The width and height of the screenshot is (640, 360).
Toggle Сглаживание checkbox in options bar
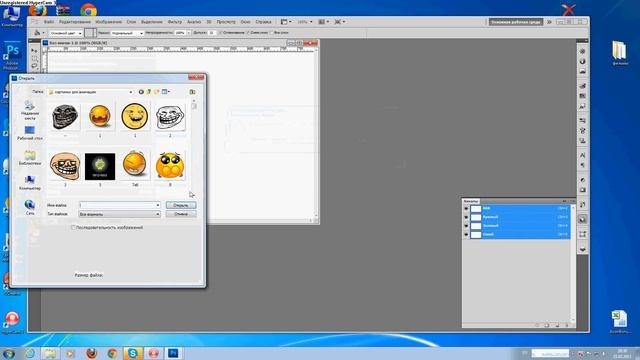[x=220, y=33]
